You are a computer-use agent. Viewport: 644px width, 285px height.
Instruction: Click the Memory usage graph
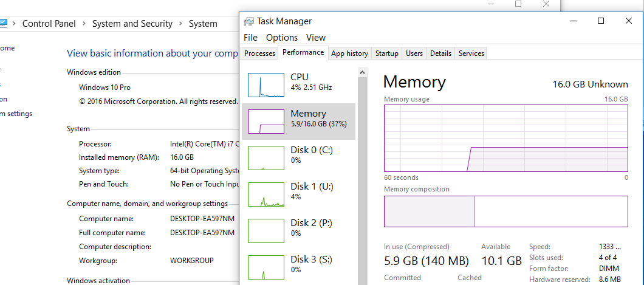[x=506, y=138]
